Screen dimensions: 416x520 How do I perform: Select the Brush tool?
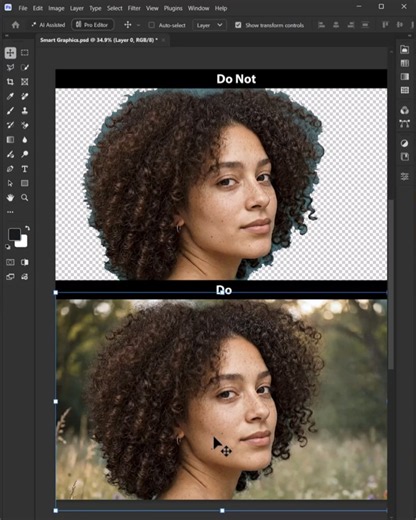(x=10, y=111)
